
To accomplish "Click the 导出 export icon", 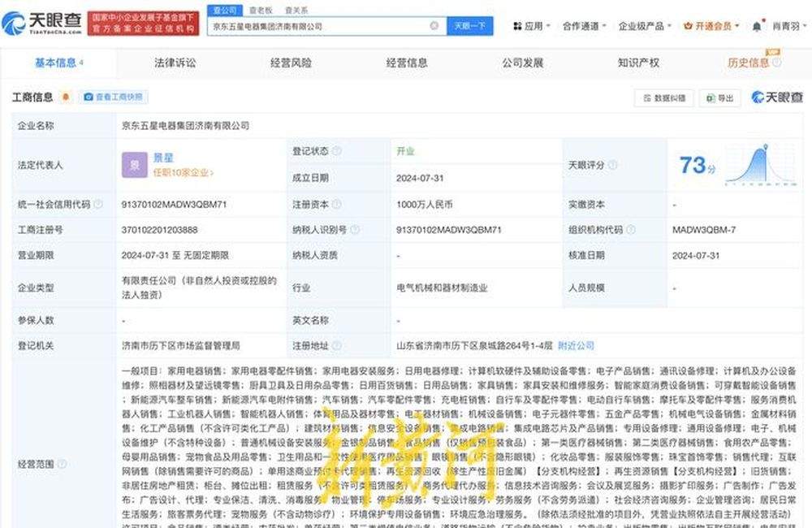I will 711,97.
